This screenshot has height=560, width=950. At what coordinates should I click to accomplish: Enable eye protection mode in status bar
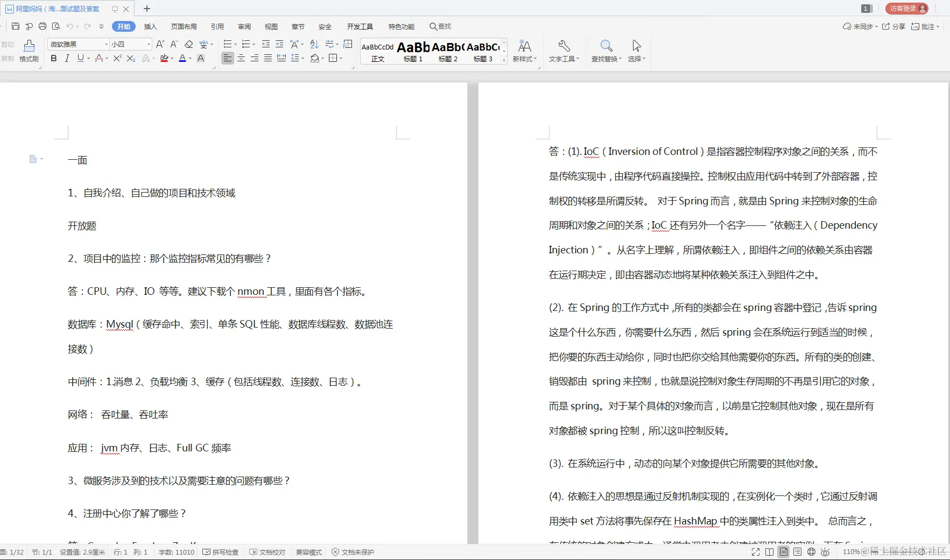(x=825, y=551)
